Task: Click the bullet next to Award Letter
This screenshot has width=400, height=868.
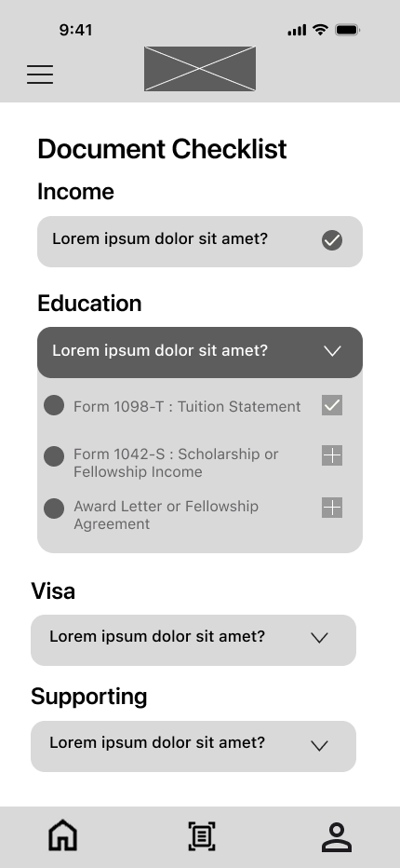Action: click(54, 509)
